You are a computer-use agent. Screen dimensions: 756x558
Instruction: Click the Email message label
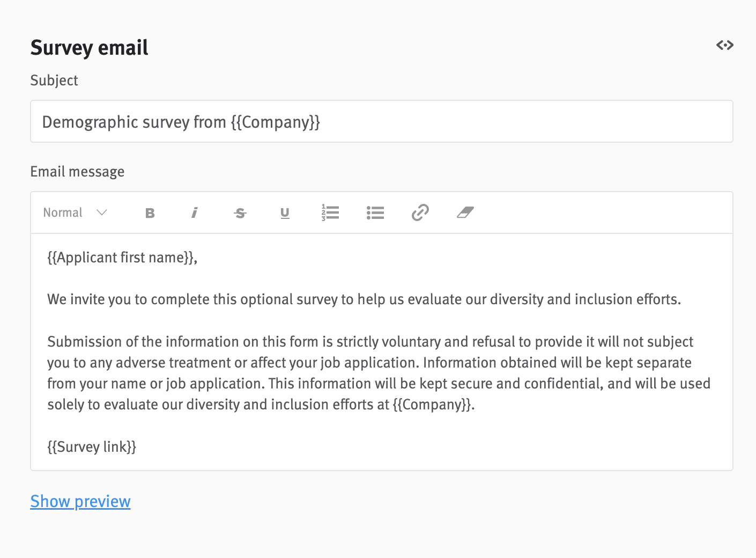pos(77,171)
